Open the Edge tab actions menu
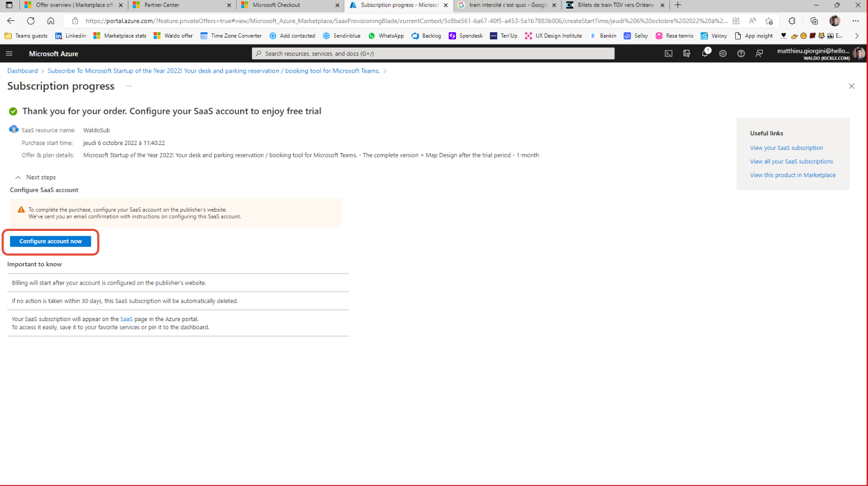The height and width of the screenshot is (486, 868). [x=9, y=5]
